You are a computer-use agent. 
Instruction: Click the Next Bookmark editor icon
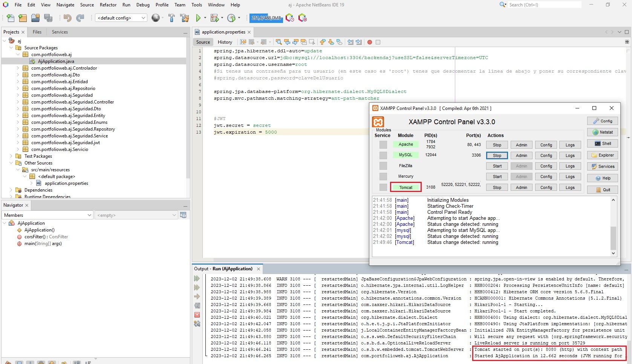[331, 42]
